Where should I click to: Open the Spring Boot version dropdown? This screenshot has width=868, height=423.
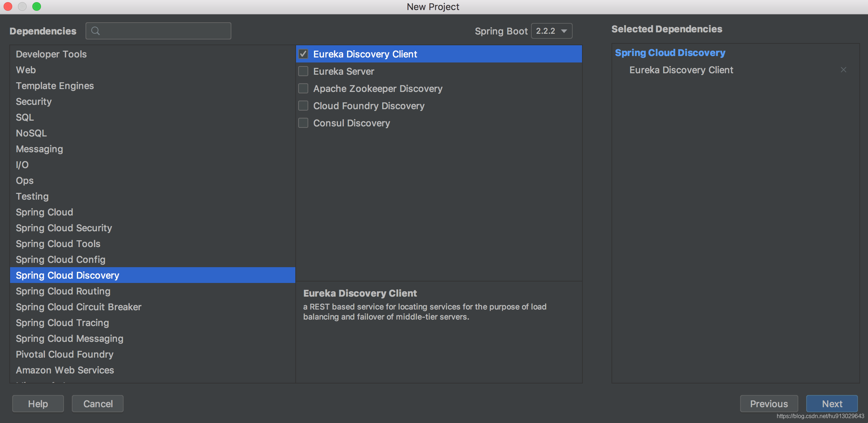coord(551,31)
